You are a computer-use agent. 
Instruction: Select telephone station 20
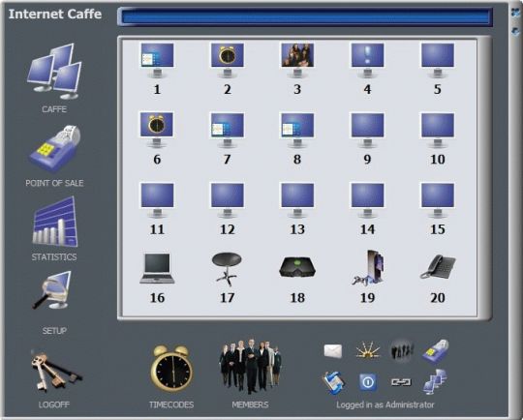click(x=438, y=266)
